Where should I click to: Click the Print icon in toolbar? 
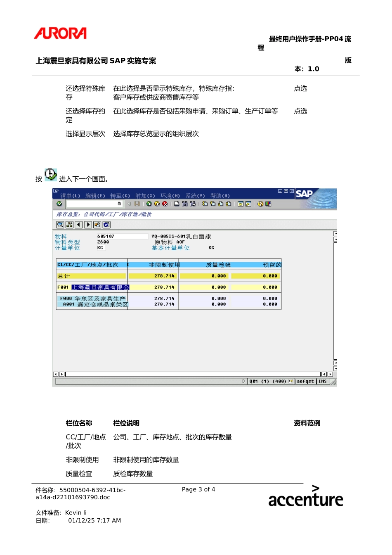pos(177,204)
